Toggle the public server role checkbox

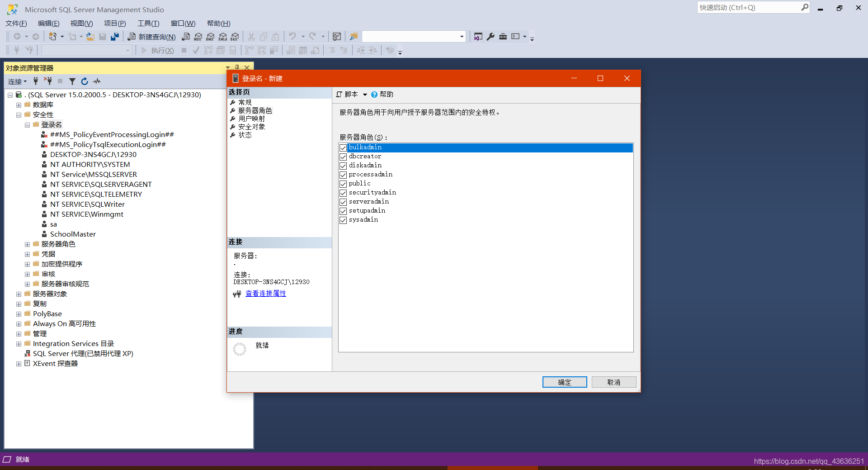pyautogui.click(x=343, y=184)
